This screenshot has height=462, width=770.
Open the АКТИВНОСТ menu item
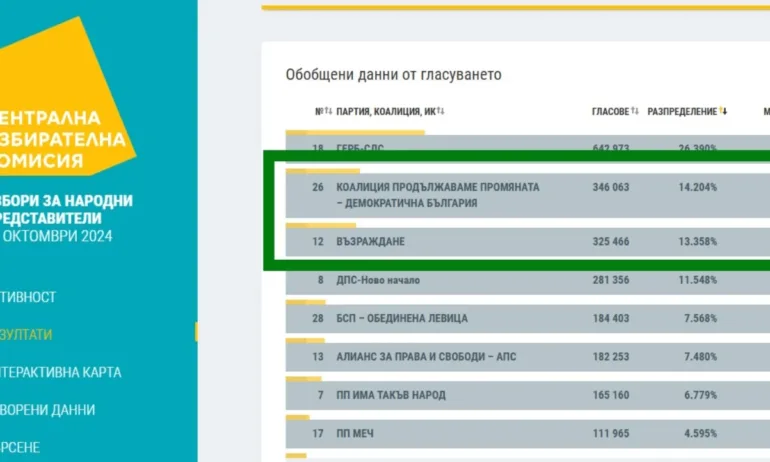(x=28, y=297)
